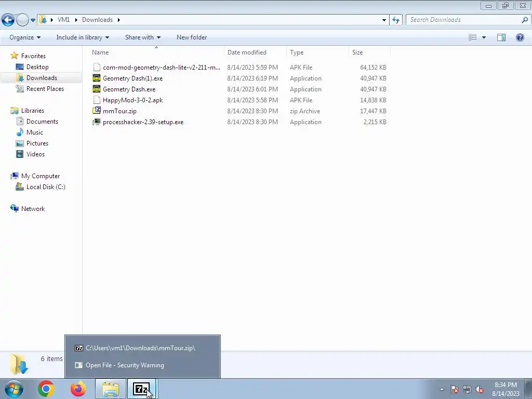532x399 pixels.
Task: Open the Pictures library
Action: (37, 143)
